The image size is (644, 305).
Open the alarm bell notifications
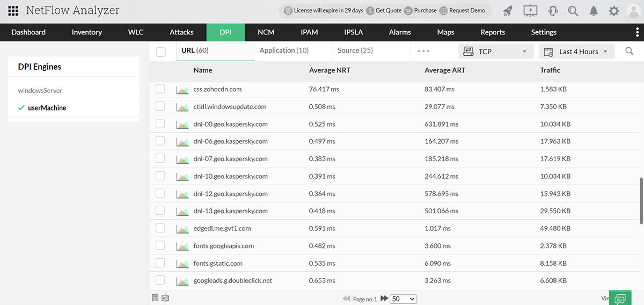click(594, 11)
